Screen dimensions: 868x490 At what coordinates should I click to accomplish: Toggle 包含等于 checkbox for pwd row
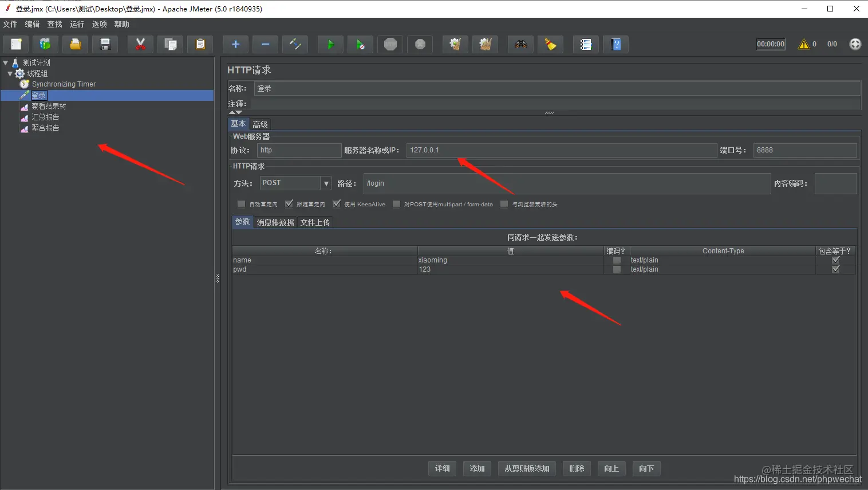point(835,269)
